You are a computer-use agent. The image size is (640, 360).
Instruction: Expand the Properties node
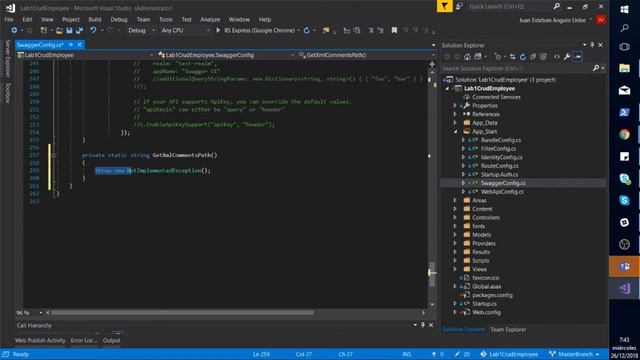[x=455, y=105]
